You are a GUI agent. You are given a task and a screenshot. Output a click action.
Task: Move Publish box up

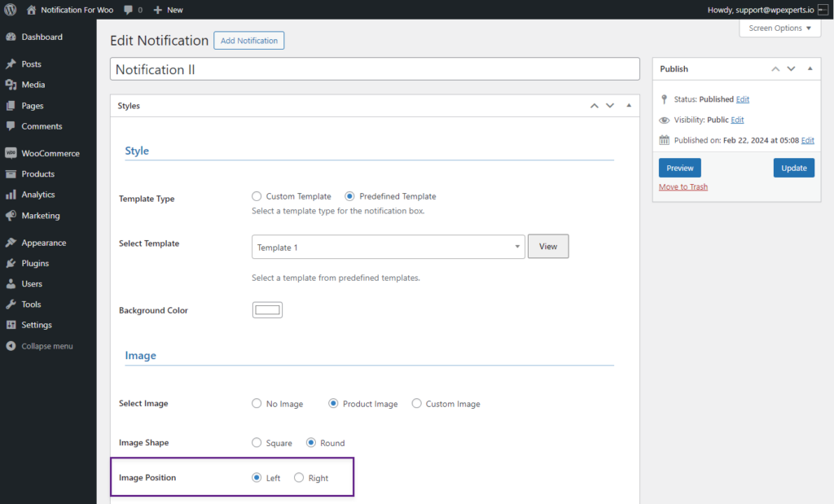click(775, 69)
